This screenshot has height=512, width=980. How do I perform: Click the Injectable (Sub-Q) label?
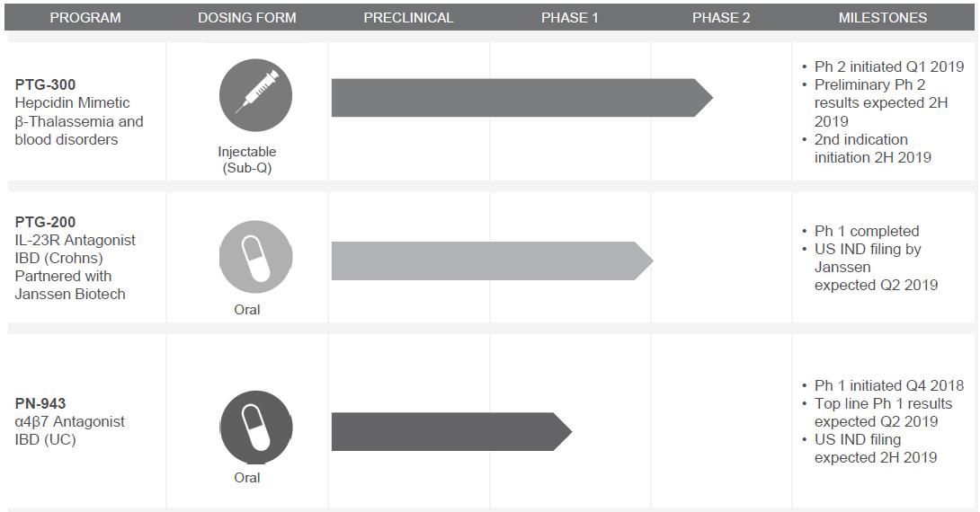click(247, 160)
